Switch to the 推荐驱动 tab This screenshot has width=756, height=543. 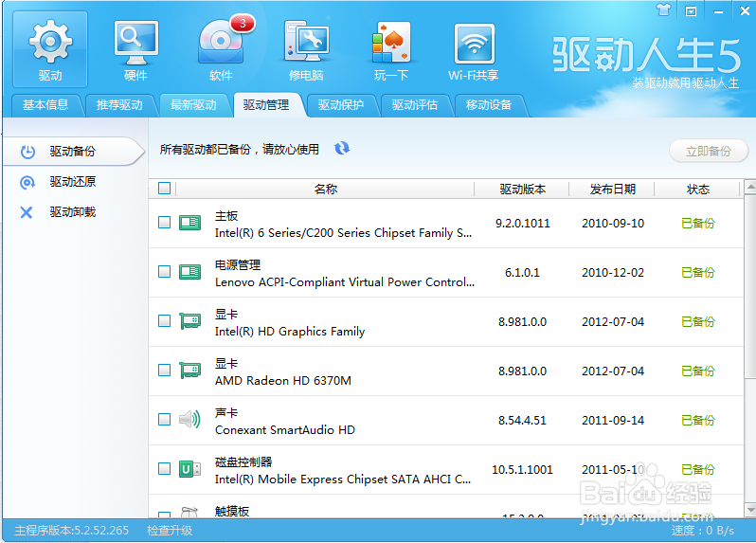coord(119,105)
